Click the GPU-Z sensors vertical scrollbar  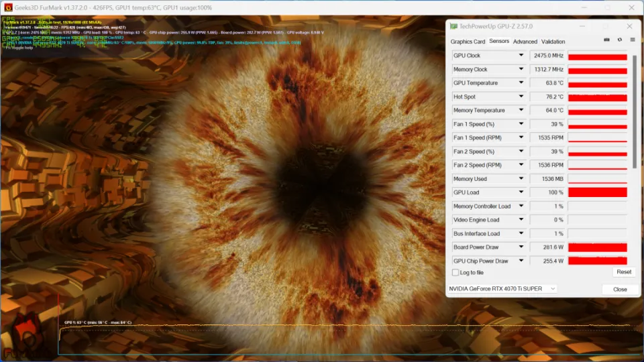tap(635, 111)
